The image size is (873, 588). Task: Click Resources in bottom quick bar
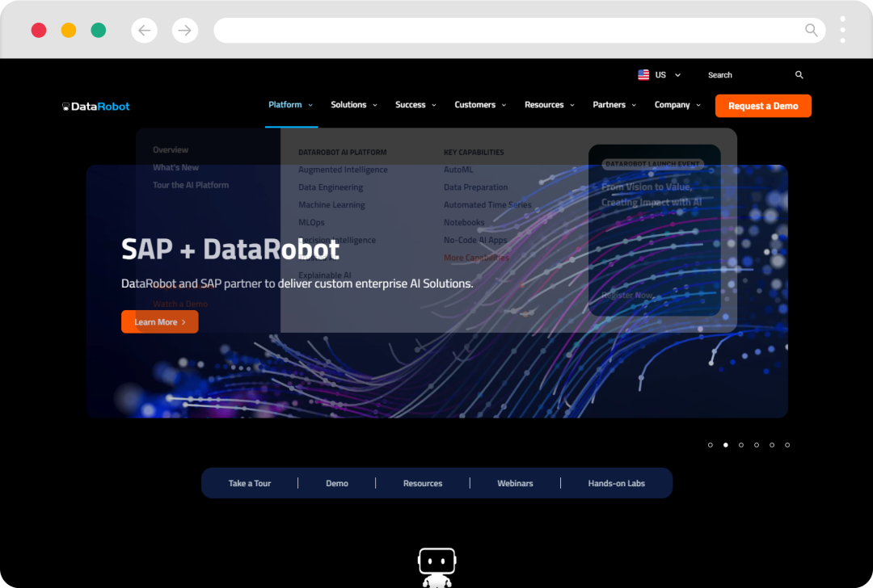click(423, 484)
